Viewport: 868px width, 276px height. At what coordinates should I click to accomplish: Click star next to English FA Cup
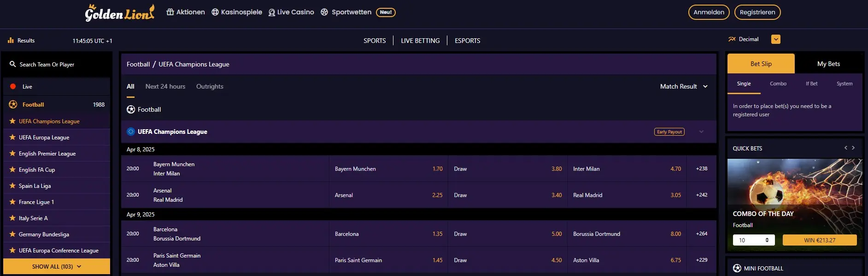click(x=12, y=169)
